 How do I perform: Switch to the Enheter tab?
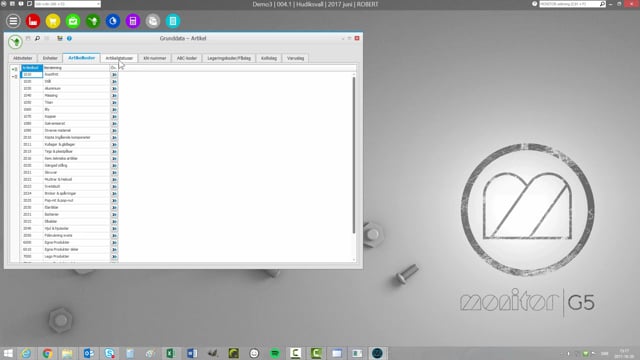coord(50,58)
